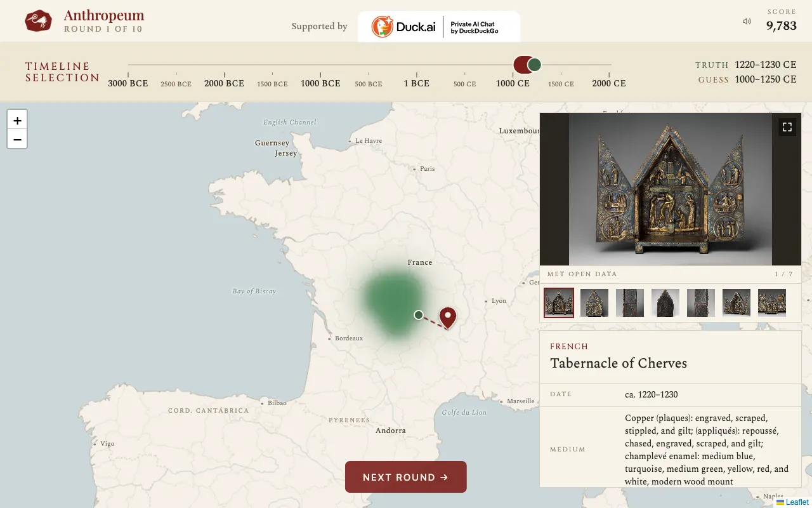Click the "Tabernacle of Cherves" title
Viewport: 812px width, 508px height.
pos(619,363)
